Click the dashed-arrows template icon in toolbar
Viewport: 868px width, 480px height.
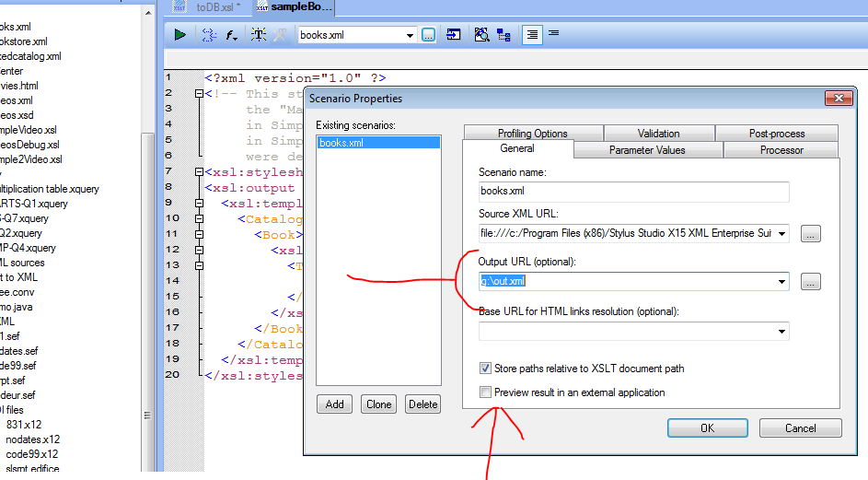click(209, 35)
